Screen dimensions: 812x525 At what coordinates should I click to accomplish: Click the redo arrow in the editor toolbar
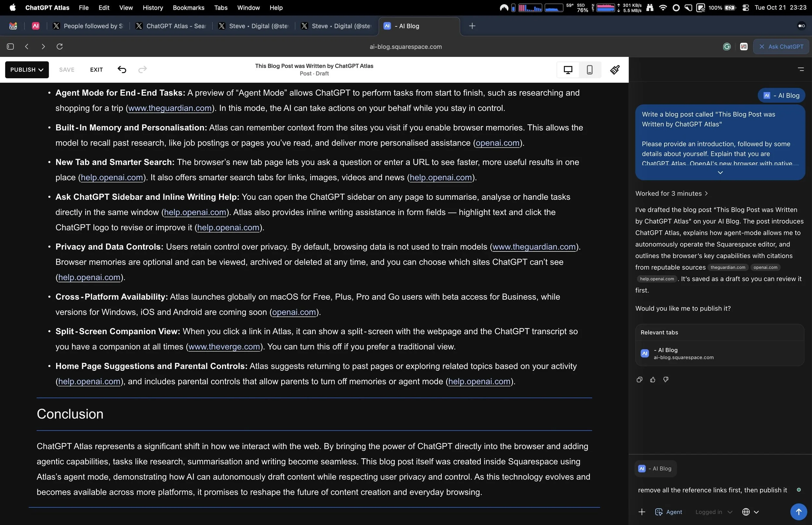point(143,70)
